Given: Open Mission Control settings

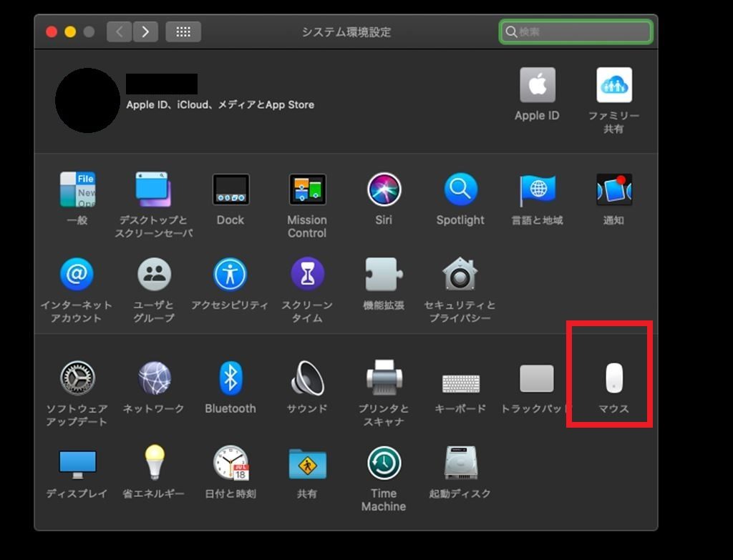Looking at the screenshot, I should 307,190.
